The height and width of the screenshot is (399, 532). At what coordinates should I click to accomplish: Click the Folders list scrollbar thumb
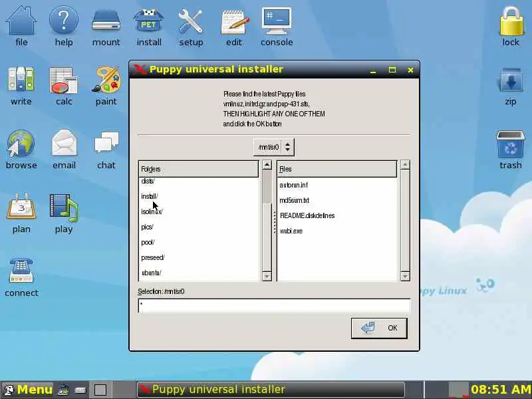point(267,237)
